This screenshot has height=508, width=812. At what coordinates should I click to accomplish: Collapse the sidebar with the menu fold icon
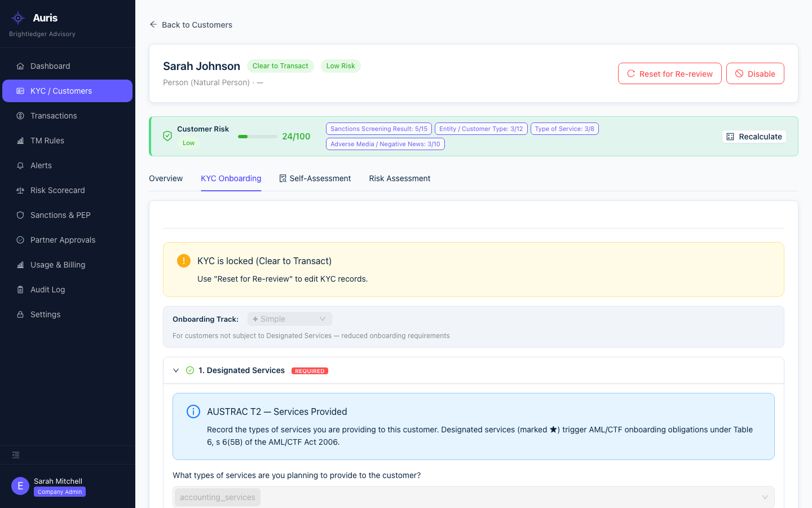coord(16,455)
